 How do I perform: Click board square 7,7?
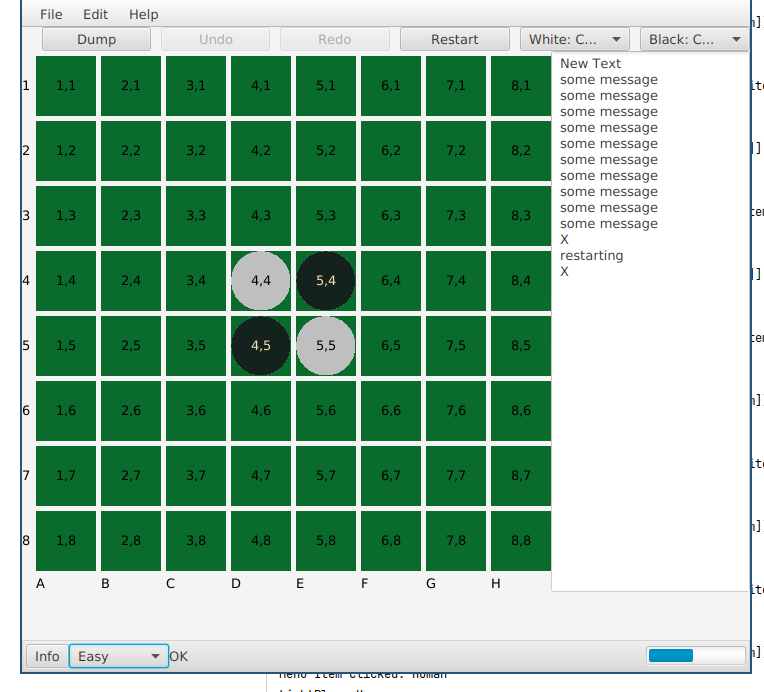click(x=456, y=476)
